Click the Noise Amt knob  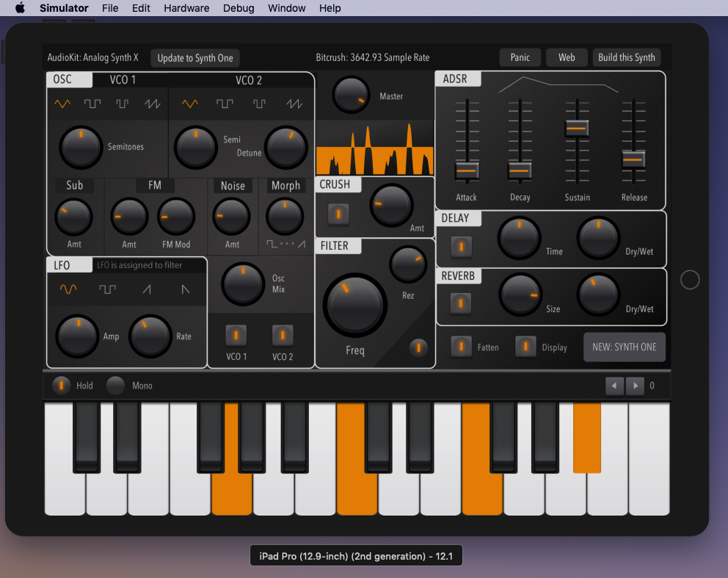pos(231,217)
